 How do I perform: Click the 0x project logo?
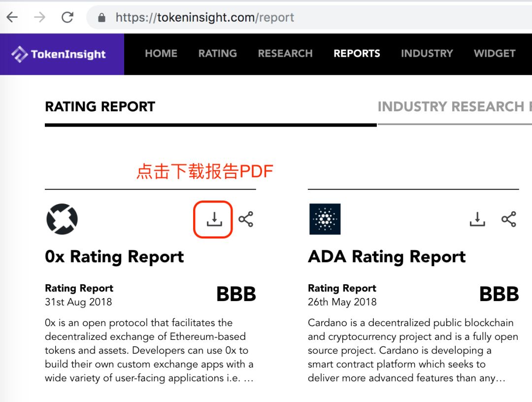(x=62, y=219)
